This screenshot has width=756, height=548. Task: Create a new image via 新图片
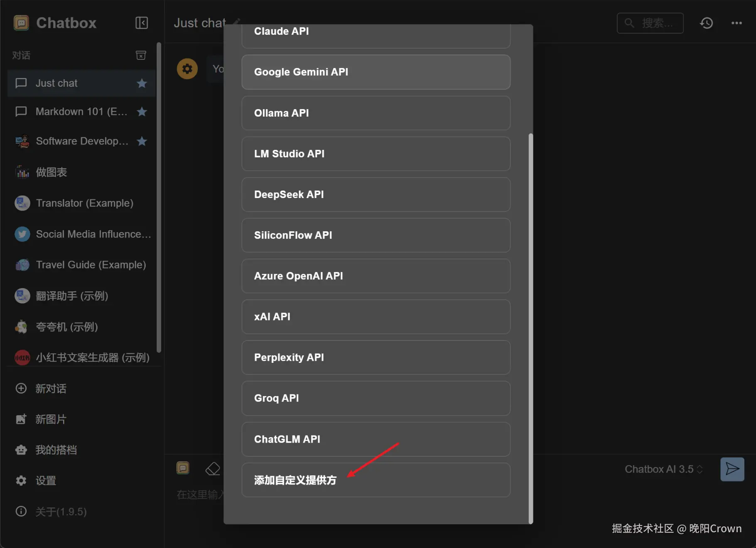81,419
